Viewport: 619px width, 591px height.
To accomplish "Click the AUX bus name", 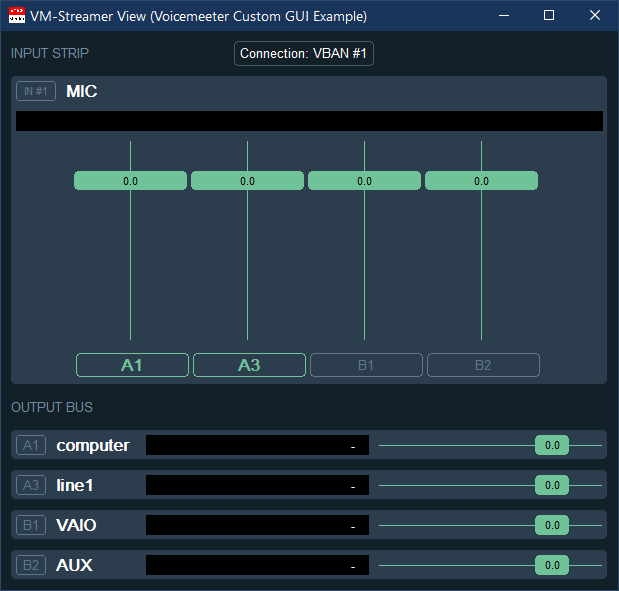I will [74, 565].
